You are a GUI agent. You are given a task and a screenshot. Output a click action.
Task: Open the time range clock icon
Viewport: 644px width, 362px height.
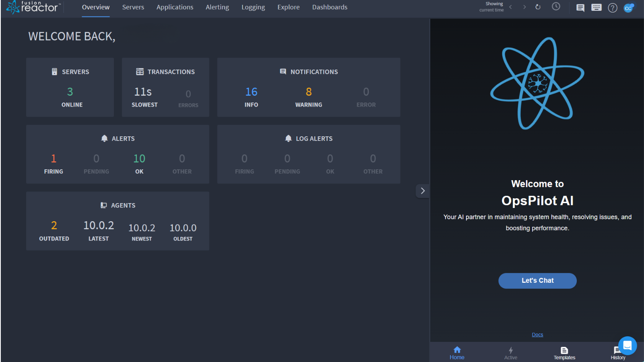coord(556,6)
